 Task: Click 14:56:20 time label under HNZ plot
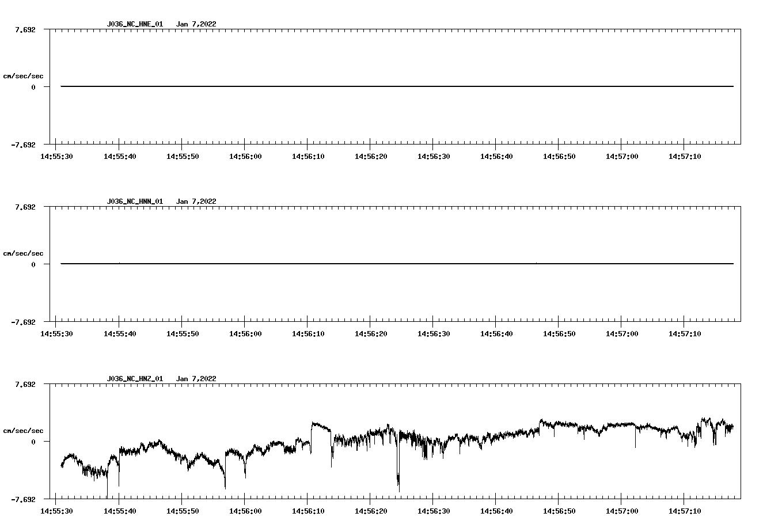370,511
